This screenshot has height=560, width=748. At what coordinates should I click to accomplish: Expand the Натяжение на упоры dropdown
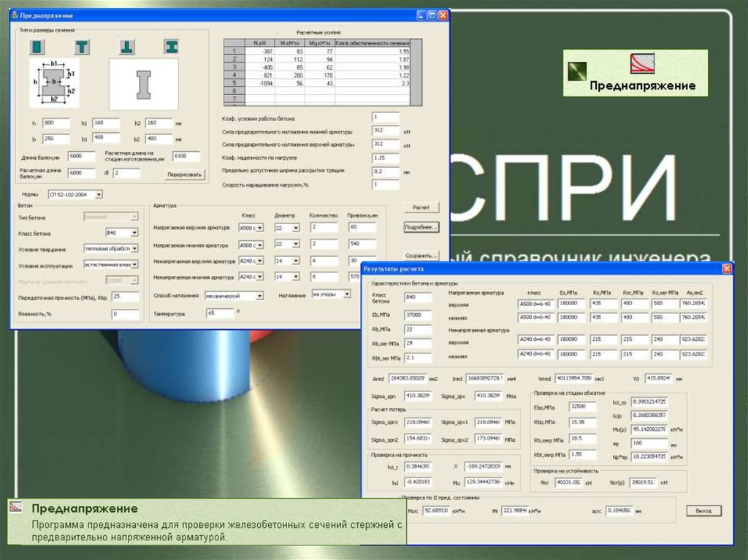coord(346,294)
